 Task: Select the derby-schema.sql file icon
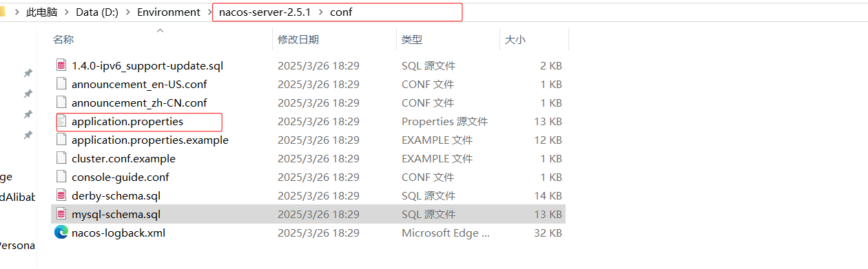point(61,196)
